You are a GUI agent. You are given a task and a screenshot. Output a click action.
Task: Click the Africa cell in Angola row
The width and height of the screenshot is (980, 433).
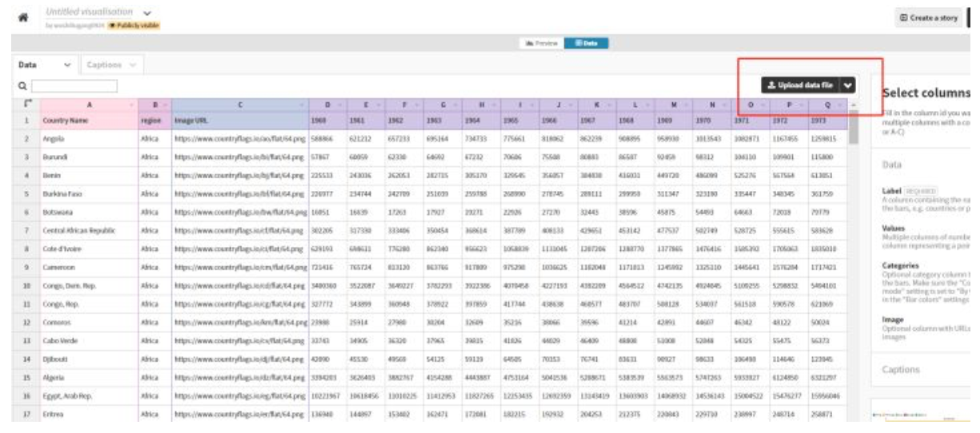point(155,137)
